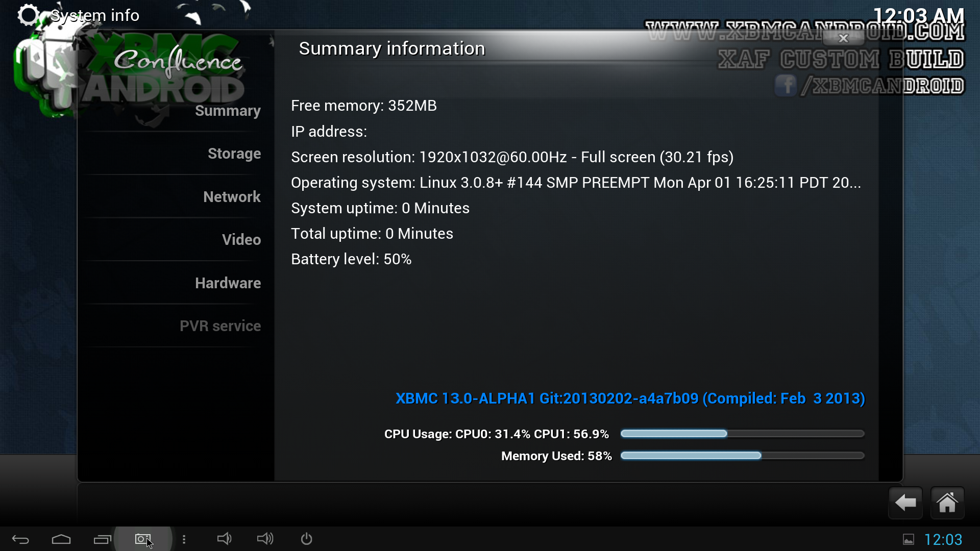
Task: Tap the power icon in navigation bar
Action: [x=306, y=539]
